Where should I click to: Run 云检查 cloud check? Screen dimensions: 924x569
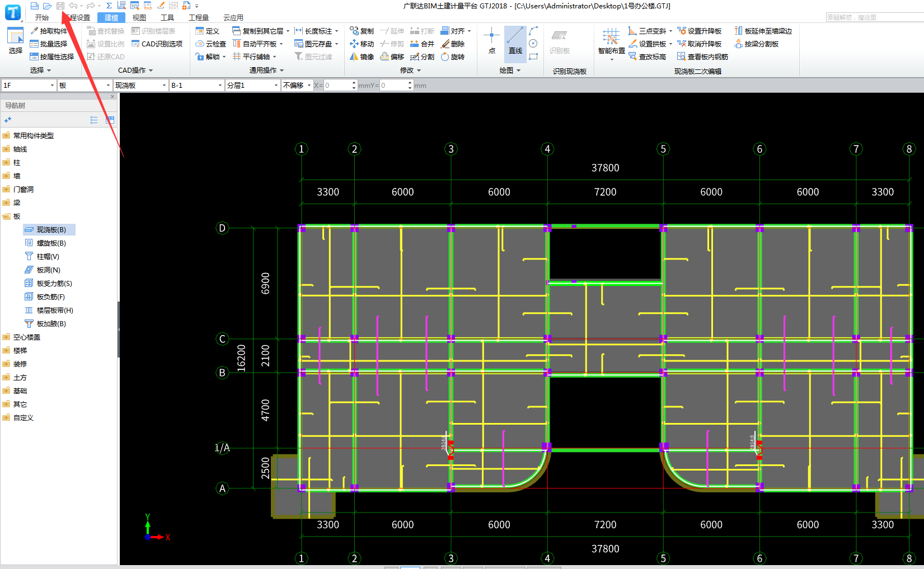click(211, 44)
